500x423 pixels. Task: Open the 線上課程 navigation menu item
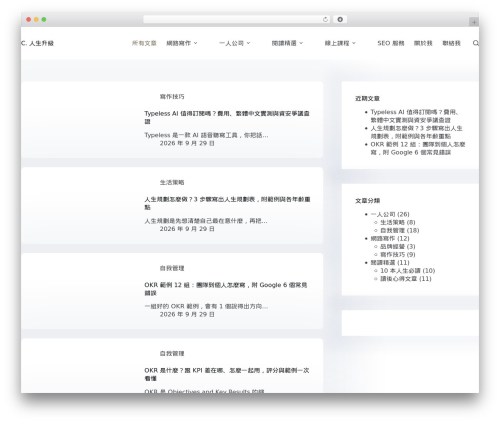point(337,43)
